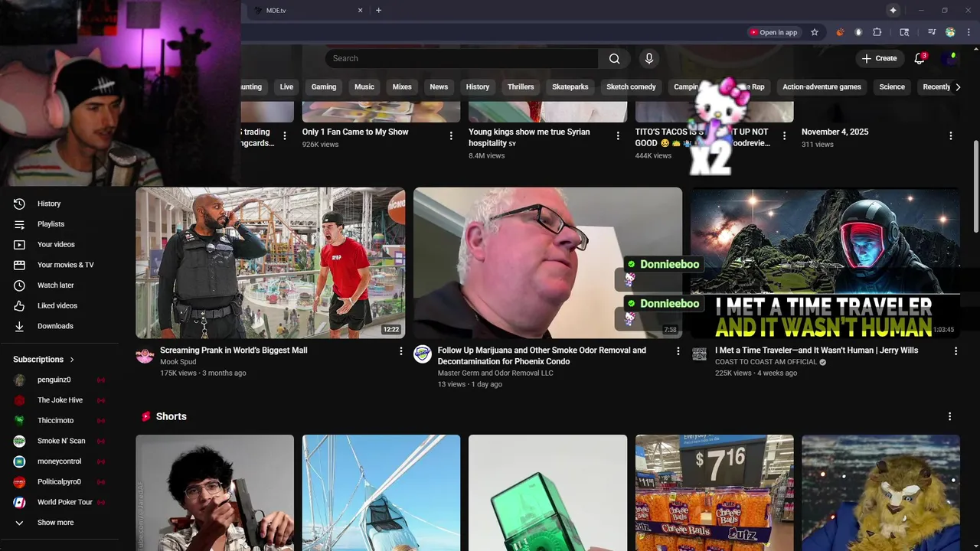Select the Thrillers filter chip
The width and height of the screenshot is (980, 551).
[521, 87]
